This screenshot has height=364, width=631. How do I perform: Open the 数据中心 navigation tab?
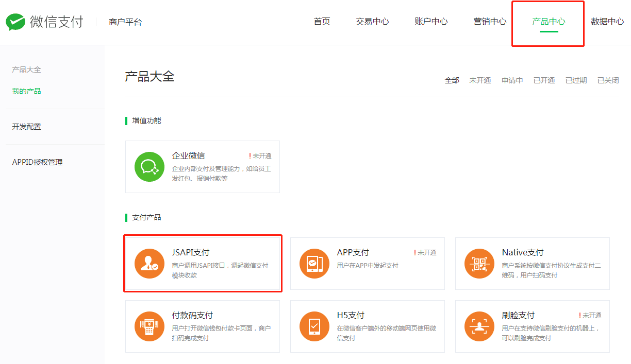tap(607, 22)
